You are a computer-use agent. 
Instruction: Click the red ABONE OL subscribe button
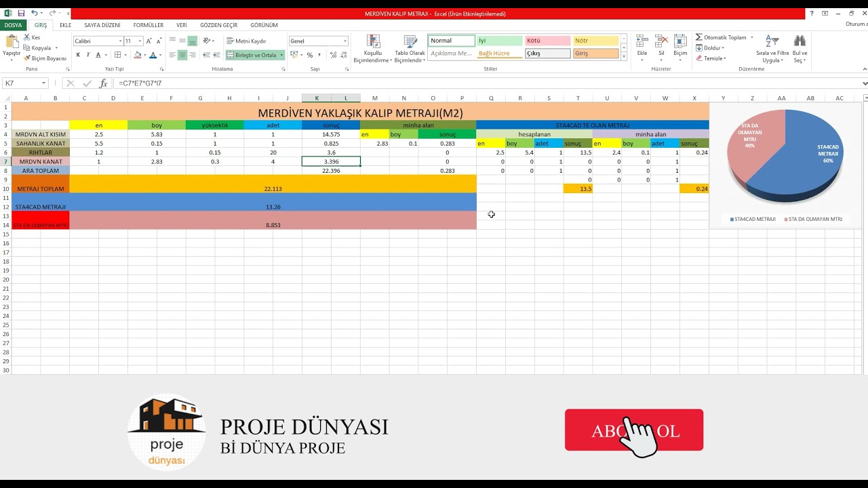[634, 430]
